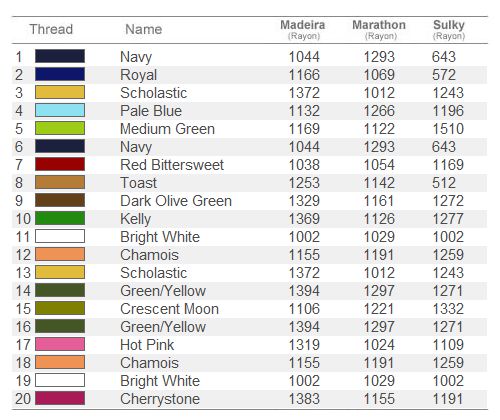Click the Pale Blue color swatch
The height and width of the screenshot is (420, 500).
[60, 110]
